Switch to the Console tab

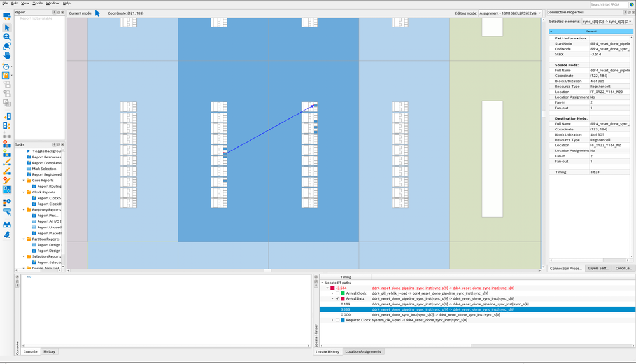point(31,351)
